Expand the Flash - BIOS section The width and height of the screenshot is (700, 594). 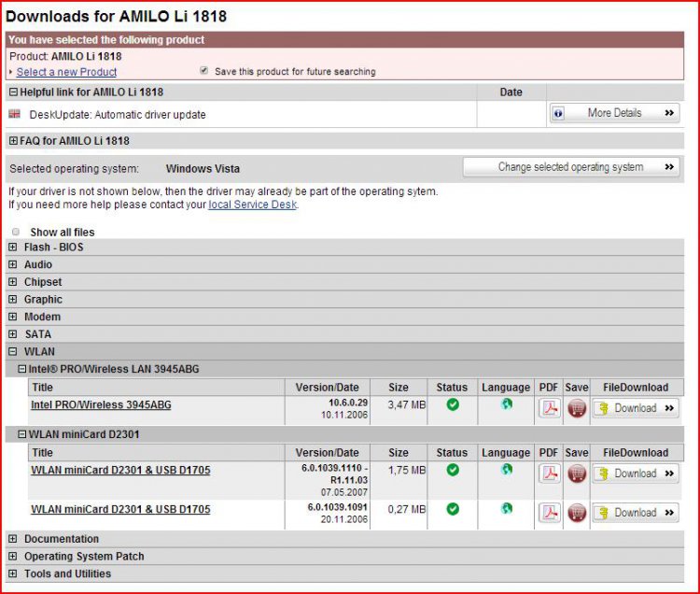13,247
